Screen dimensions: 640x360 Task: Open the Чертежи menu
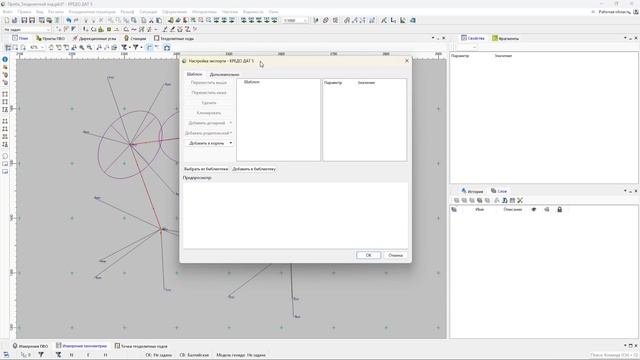[x=230, y=12]
